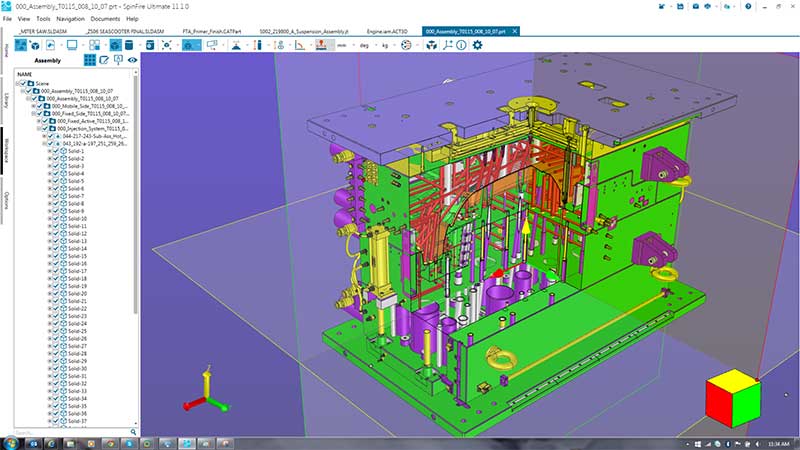
Task: Select the cylinder shape icon in the toolbar
Action: [129, 45]
